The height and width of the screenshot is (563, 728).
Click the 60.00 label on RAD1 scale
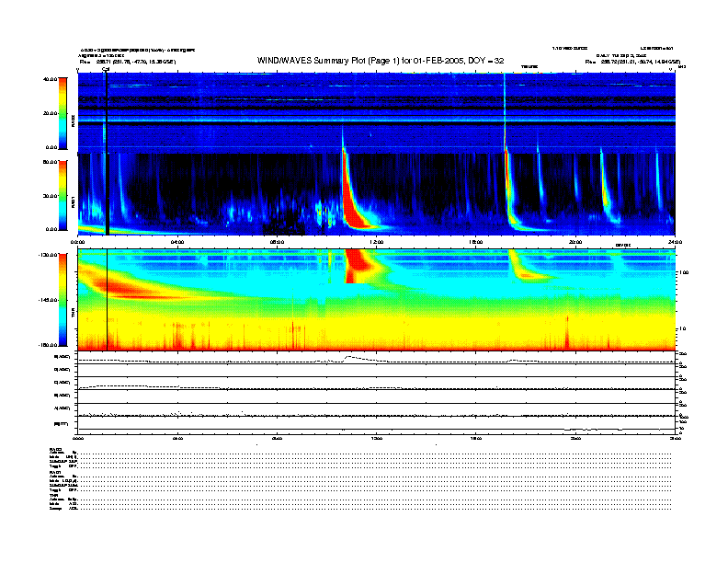pyautogui.click(x=51, y=162)
